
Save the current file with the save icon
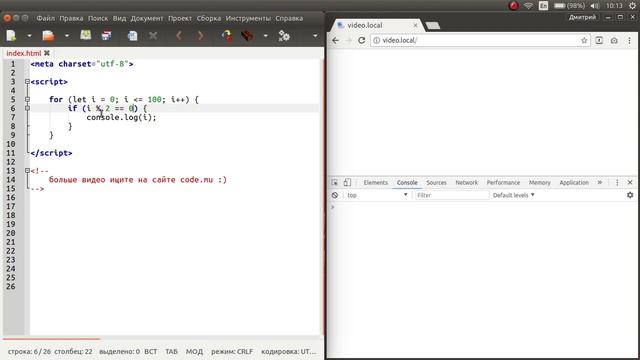pyautogui.click(x=86, y=36)
